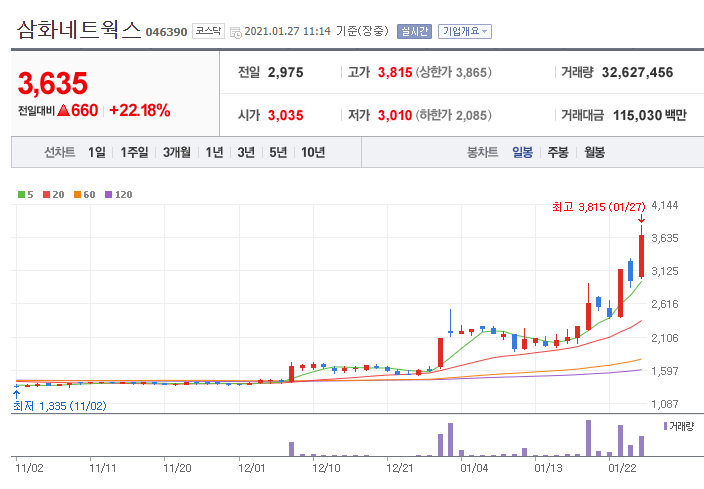Click the 저가 value 3,010
This screenshot has height=489, width=704.
[x=395, y=116]
